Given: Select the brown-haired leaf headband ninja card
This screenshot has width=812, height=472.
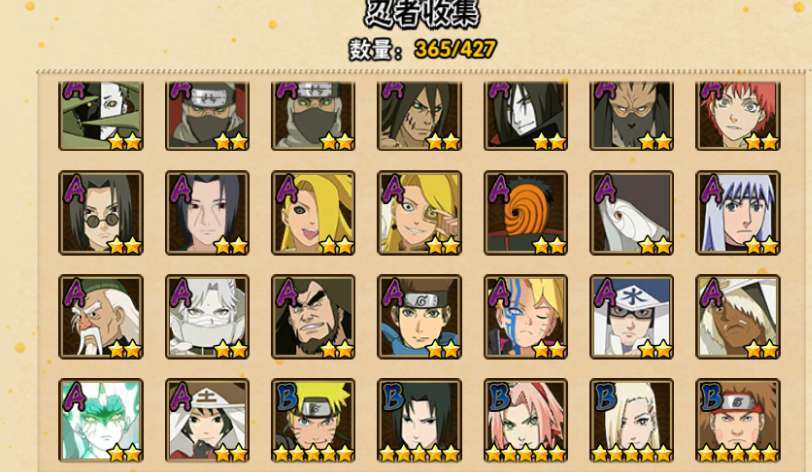Looking at the screenshot, I should (x=419, y=317).
